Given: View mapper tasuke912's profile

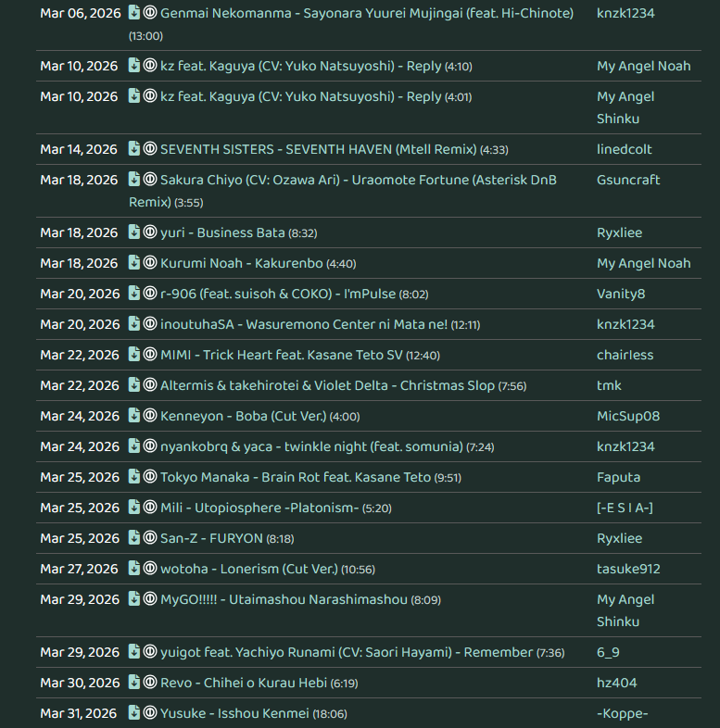Looking at the screenshot, I should [628, 570].
